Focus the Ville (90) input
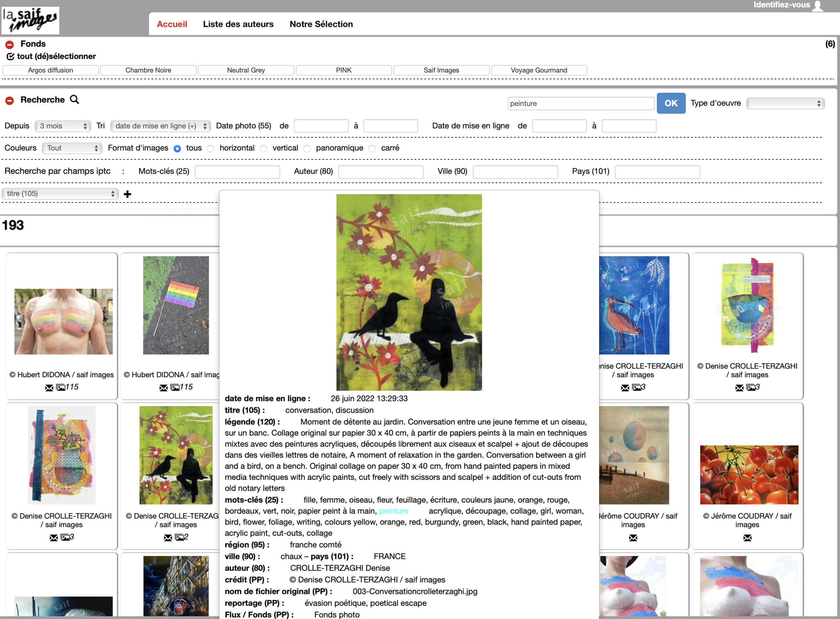The image size is (840, 619). pyautogui.click(x=515, y=172)
